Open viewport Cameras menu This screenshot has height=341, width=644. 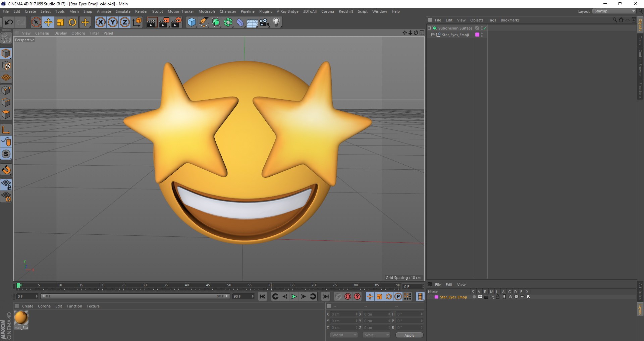click(x=42, y=33)
